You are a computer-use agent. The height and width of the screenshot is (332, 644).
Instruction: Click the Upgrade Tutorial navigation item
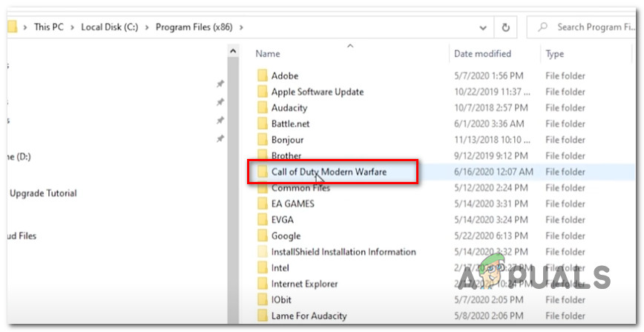click(x=43, y=193)
